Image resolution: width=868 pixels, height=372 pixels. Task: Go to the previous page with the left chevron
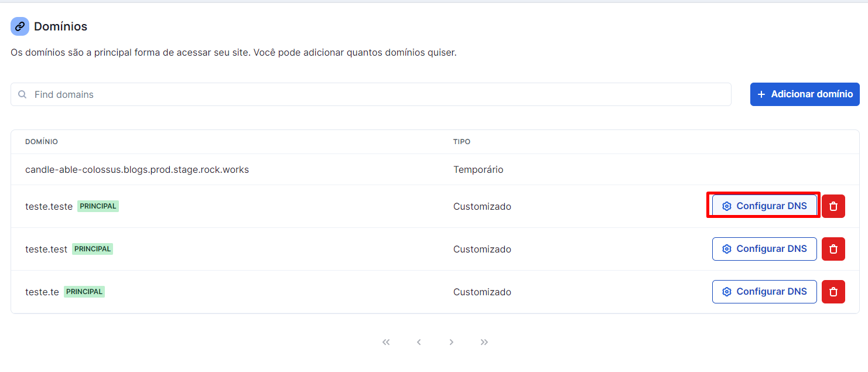[x=419, y=342]
